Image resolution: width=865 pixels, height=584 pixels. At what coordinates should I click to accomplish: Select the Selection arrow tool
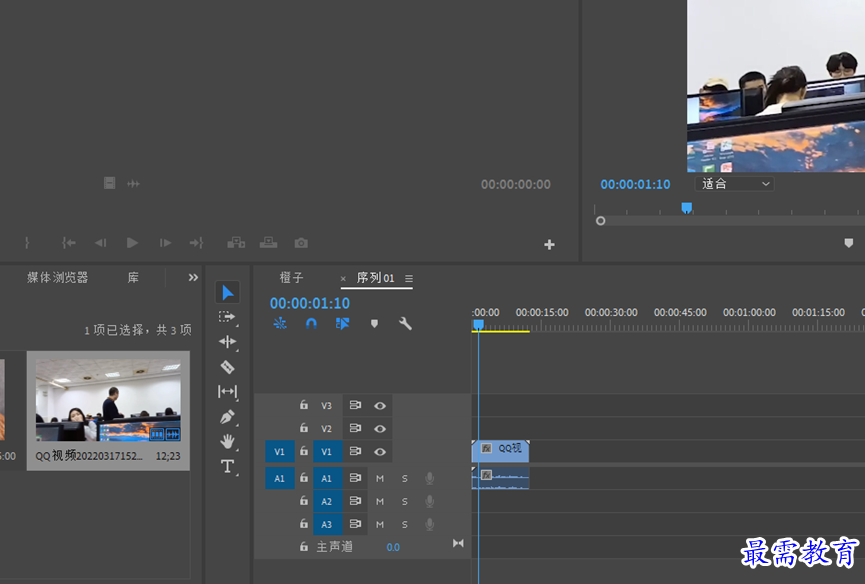point(227,293)
